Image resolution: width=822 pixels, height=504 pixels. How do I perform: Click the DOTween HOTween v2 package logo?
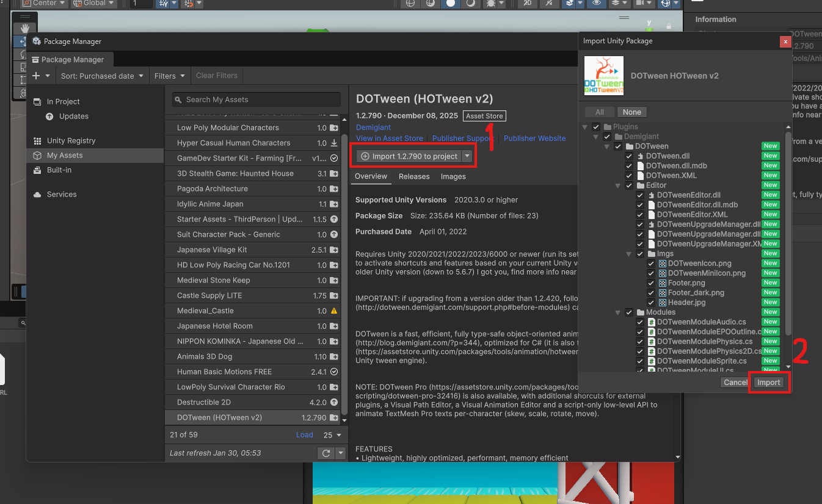click(604, 76)
